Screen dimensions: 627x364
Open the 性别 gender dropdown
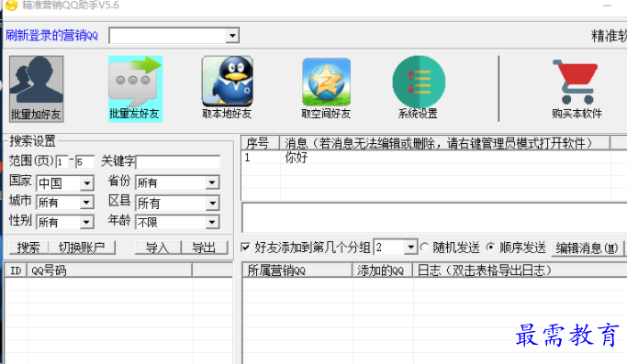86,222
